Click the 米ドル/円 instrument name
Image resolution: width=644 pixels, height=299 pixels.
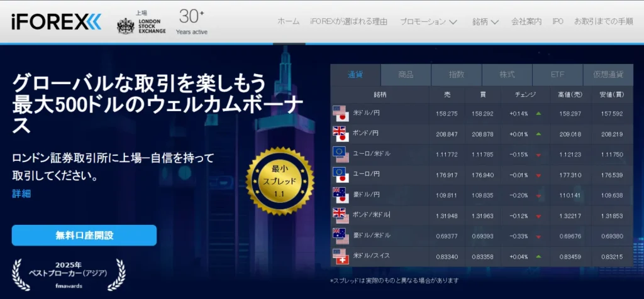click(x=367, y=112)
